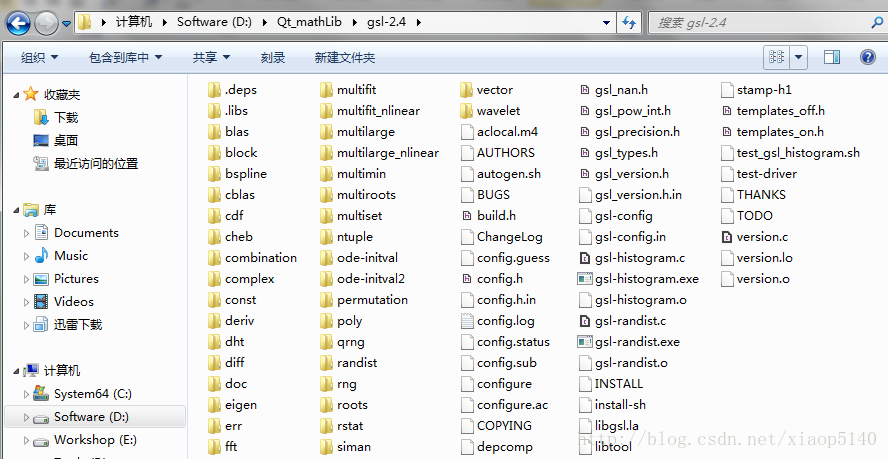
Task: Open 下载 in favorites
Action: coord(66,117)
